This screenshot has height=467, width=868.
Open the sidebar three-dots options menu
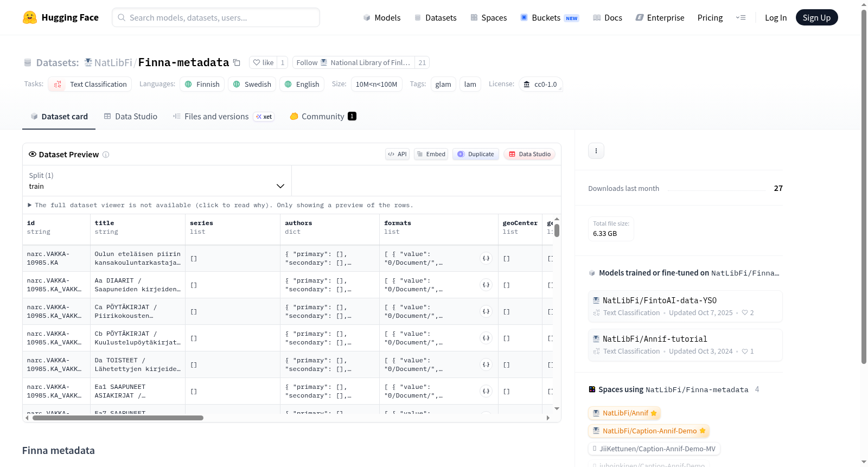click(596, 151)
